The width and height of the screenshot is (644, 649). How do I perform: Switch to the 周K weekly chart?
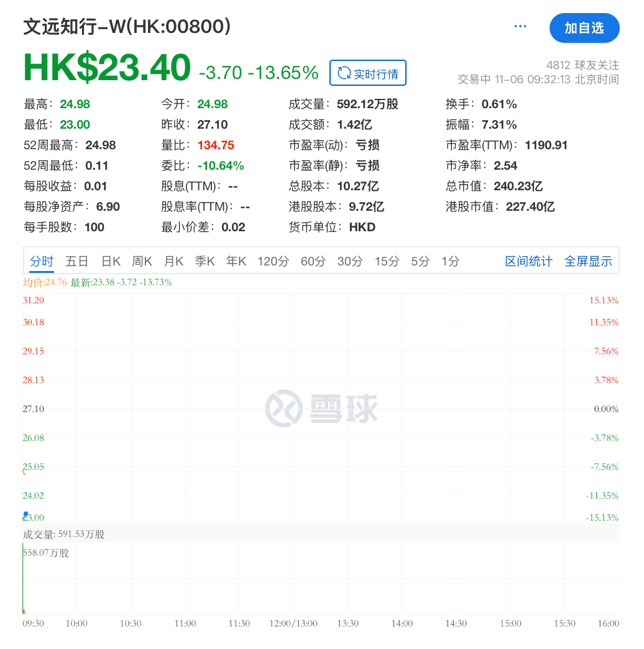pos(142,262)
